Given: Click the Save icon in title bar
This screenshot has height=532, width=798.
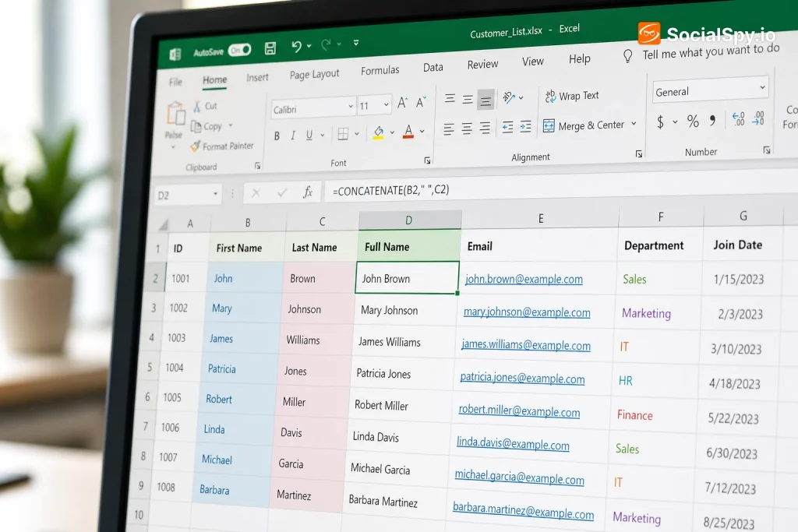Looking at the screenshot, I should pos(270,48).
